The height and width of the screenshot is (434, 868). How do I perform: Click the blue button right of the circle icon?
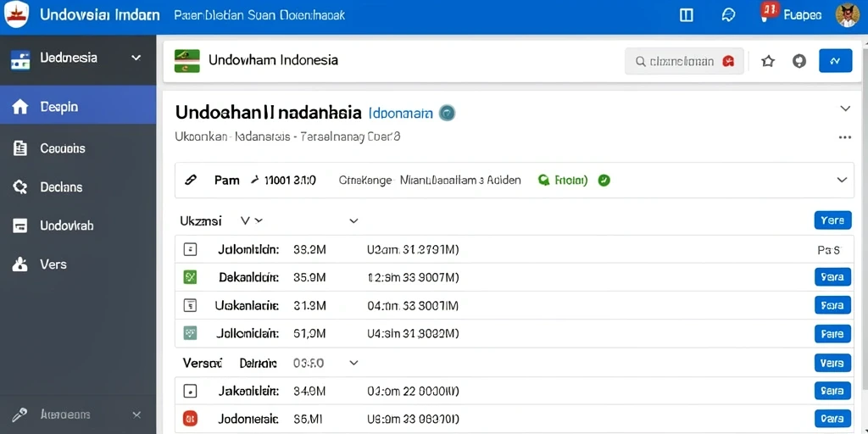pyautogui.click(x=835, y=61)
